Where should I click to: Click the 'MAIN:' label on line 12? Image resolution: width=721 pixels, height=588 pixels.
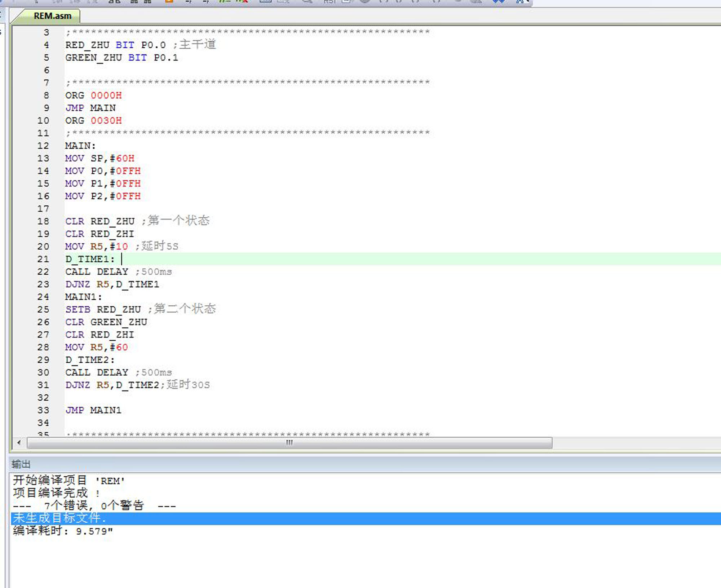point(80,146)
